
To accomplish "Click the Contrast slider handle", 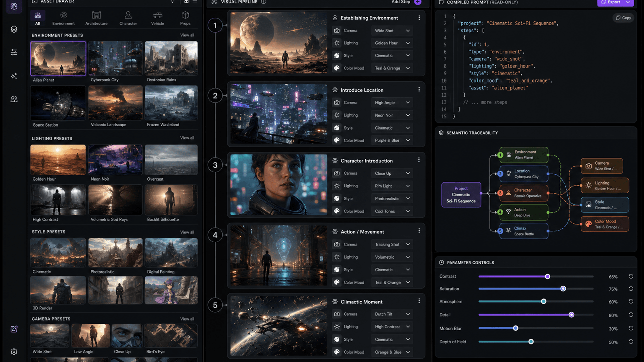I will coord(547,277).
